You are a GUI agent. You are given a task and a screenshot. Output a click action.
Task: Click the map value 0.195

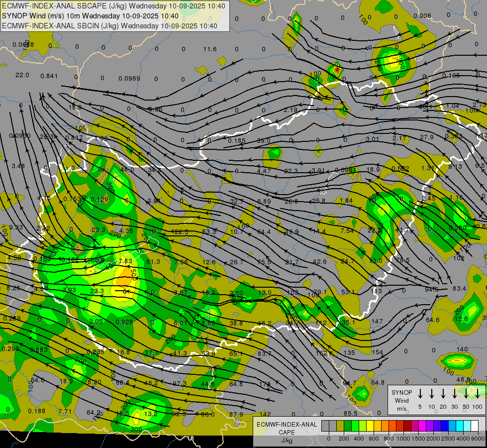pyautogui.click(x=451, y=76)
